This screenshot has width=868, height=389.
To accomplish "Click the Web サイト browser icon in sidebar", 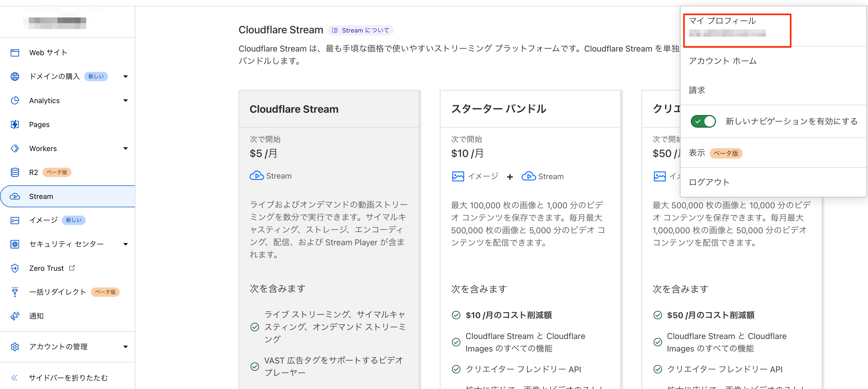I will pyautogui.click(x=15, y=53).
